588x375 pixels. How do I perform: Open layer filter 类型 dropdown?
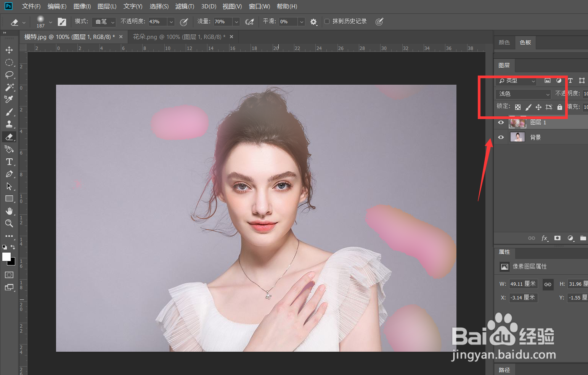coord(516,80)
